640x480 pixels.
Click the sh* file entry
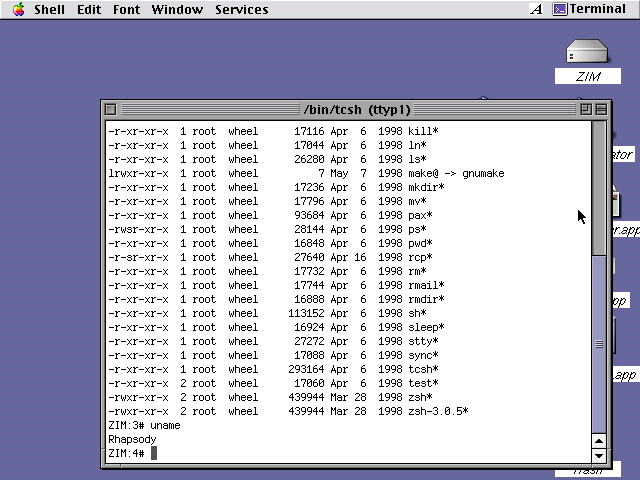click(417, 313)
